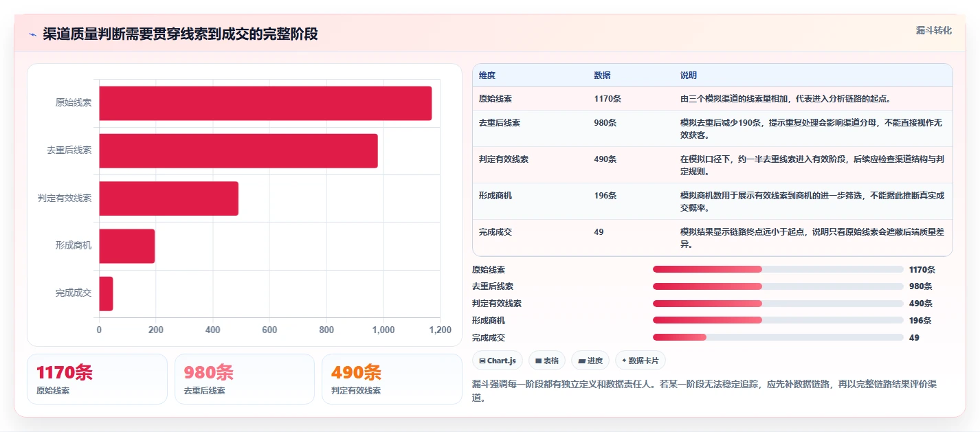Click the description starting 在模拟口径下
Viewport: 980px width, 432px height.
(x=812, y=166)
